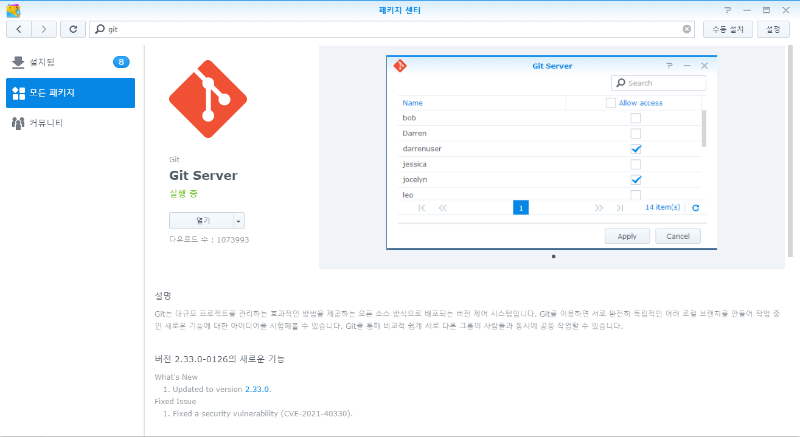This screenshot has height=437, width=800.
Task: Toggle access checkbox for jessica
Action: [x=635, y=164]
